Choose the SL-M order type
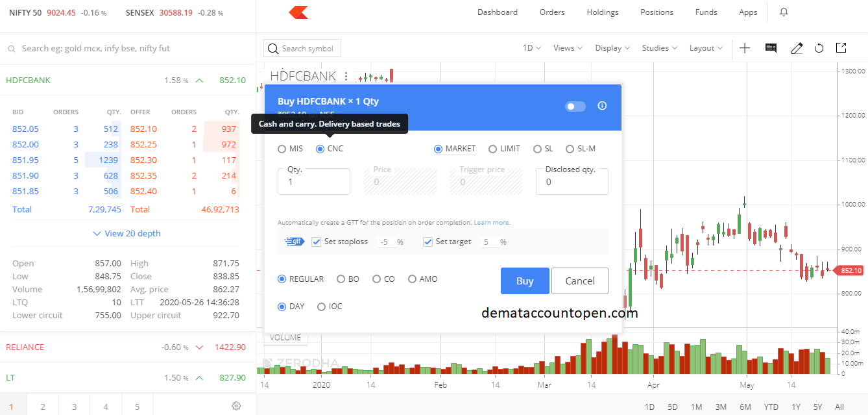Image resolution: width=868 pixels, height=415 pixels. point(581,149)
